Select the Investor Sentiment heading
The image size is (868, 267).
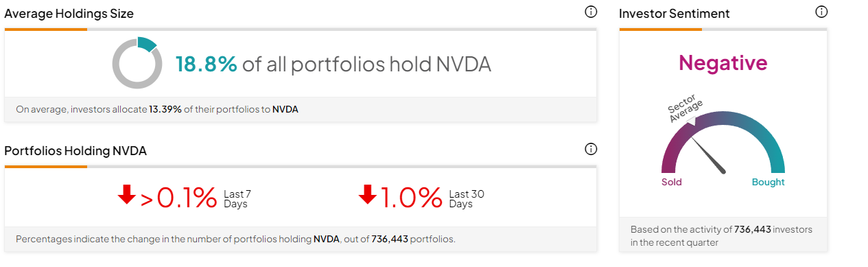[675, 13]
